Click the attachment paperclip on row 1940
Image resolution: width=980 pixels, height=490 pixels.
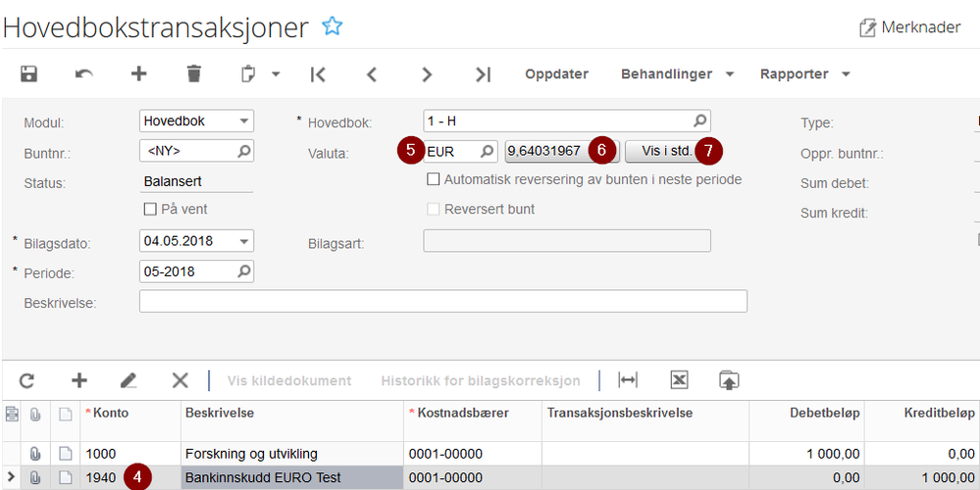(x=35, y=478)
